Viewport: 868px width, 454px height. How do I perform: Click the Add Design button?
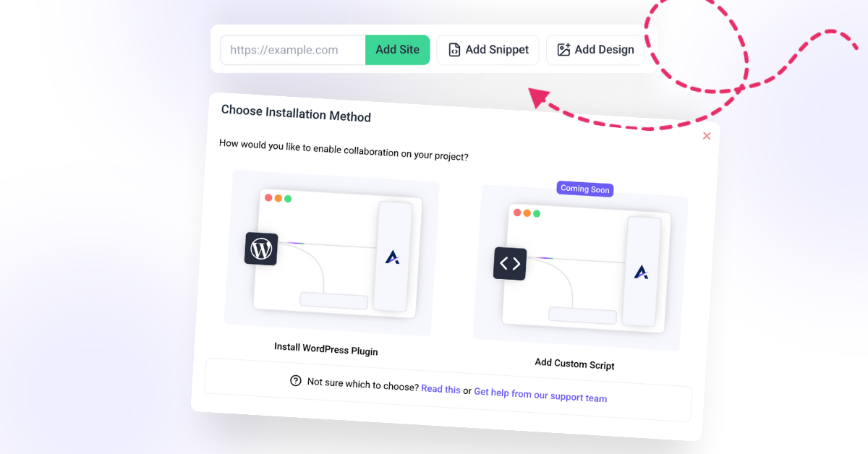tap(595, 50)
